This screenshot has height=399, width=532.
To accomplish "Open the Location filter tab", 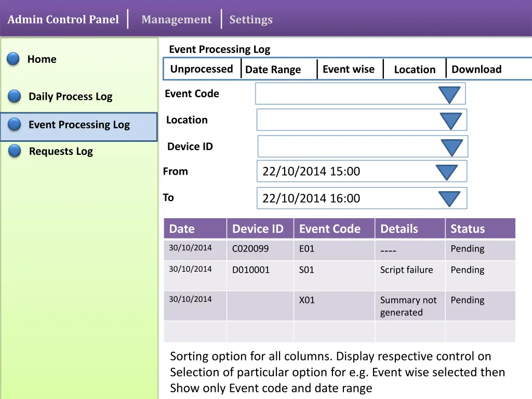I will pos(415,70).
